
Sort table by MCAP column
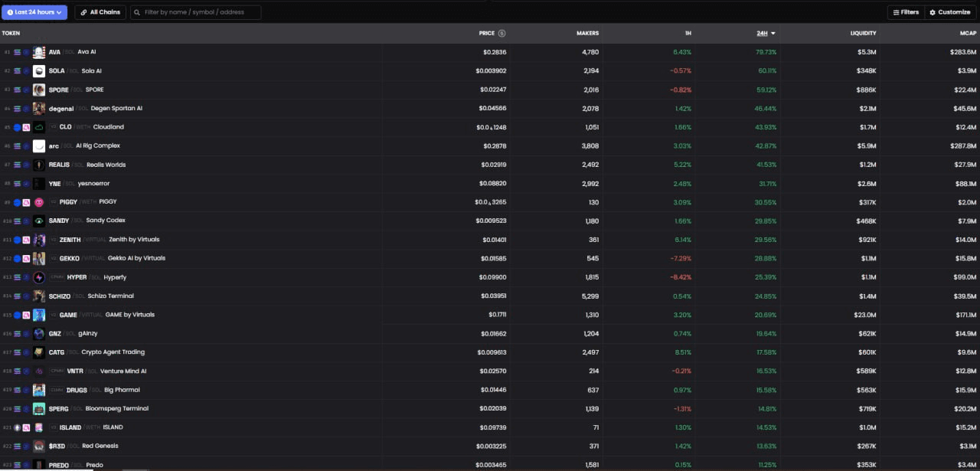[968, 34]
